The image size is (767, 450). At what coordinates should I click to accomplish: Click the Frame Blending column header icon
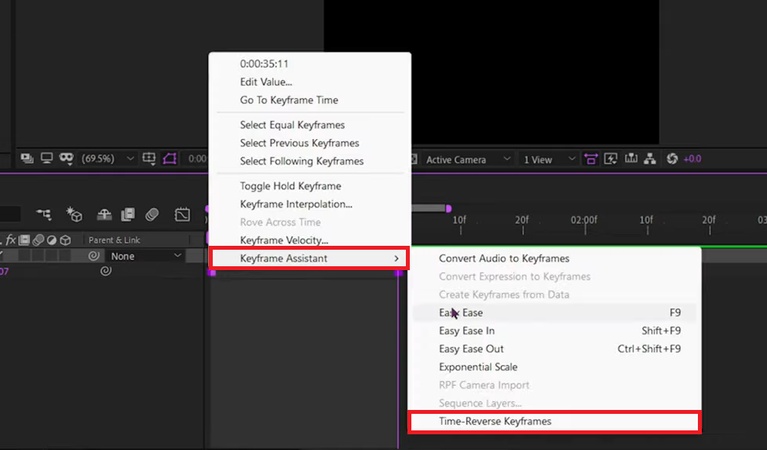(24, 240)
